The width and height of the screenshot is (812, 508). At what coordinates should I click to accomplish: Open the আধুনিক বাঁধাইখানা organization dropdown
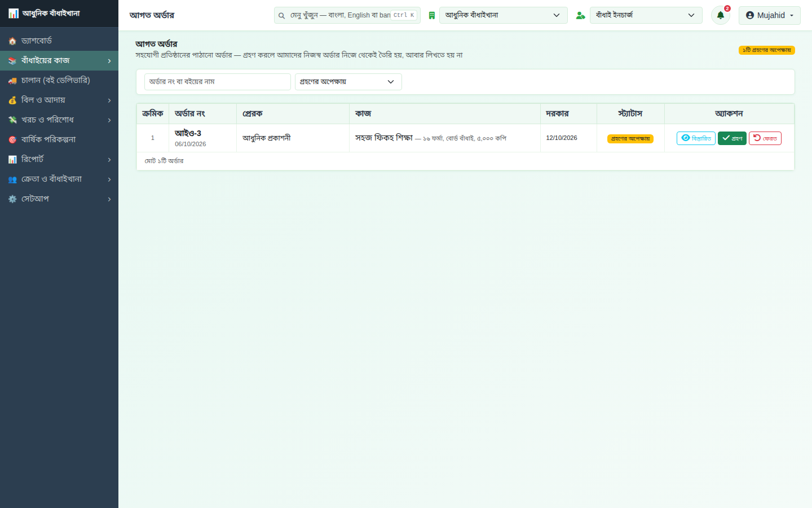(504, 15)
